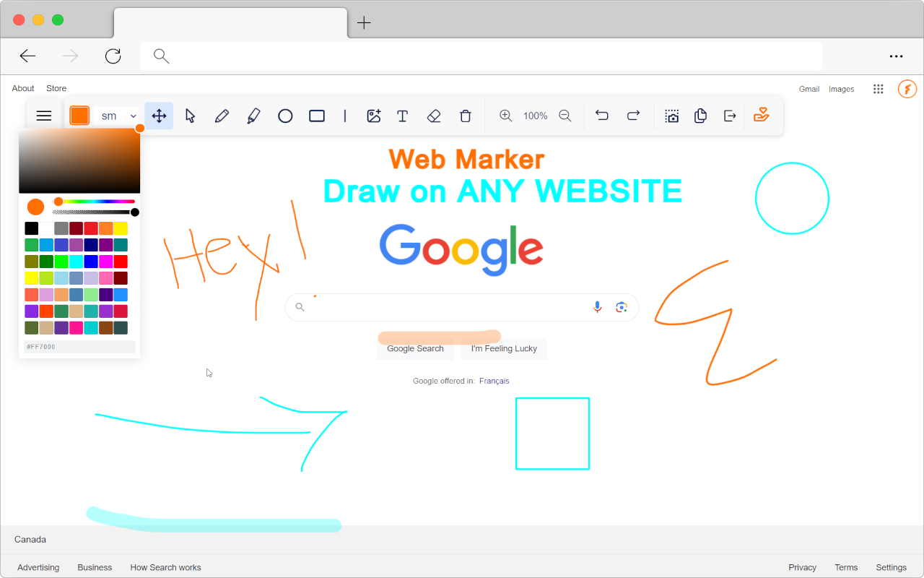The width and height of the screenshot is (924, 578).
Task: Open the Terms footer link
Action: [x=846, y=567]
